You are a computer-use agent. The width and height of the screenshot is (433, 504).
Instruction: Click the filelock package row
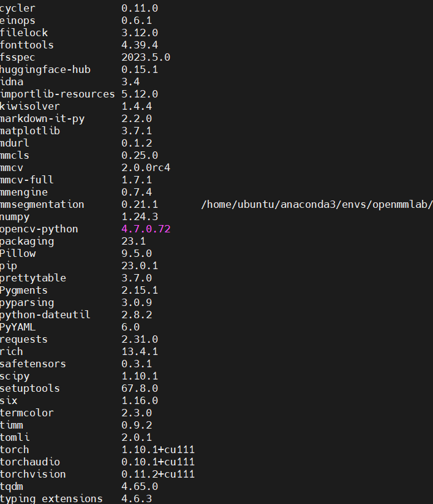79,32
